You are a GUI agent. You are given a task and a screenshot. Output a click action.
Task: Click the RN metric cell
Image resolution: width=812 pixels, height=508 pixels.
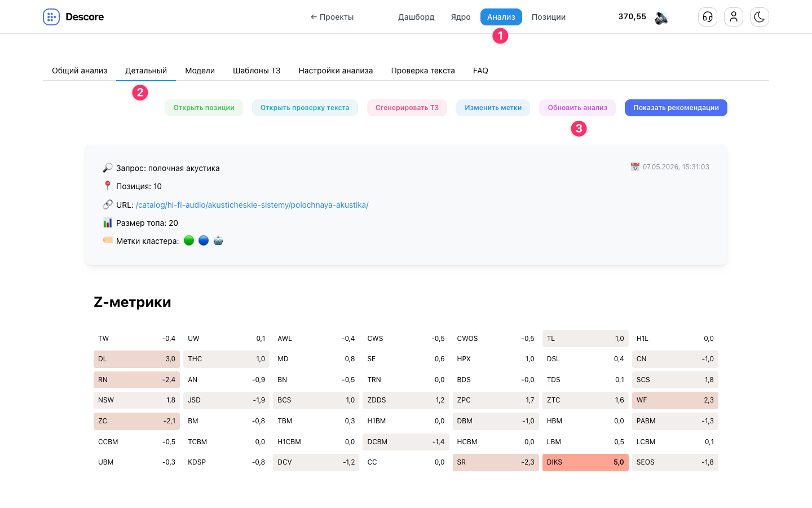[136, 380]
